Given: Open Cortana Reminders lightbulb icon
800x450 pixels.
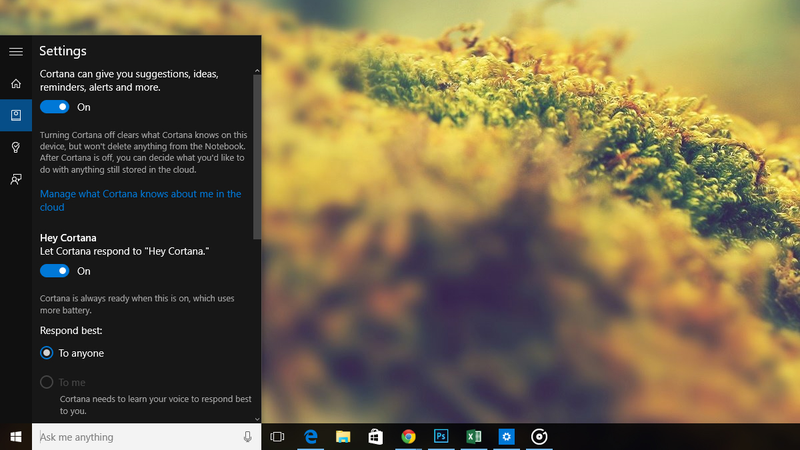Looking at the screenshot, I should point(16,147).
